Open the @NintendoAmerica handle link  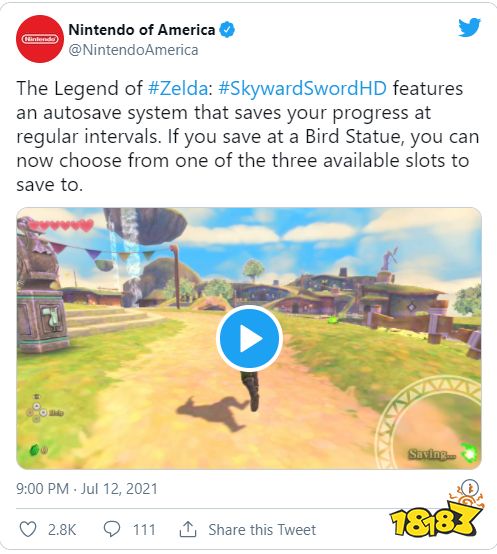133,50
